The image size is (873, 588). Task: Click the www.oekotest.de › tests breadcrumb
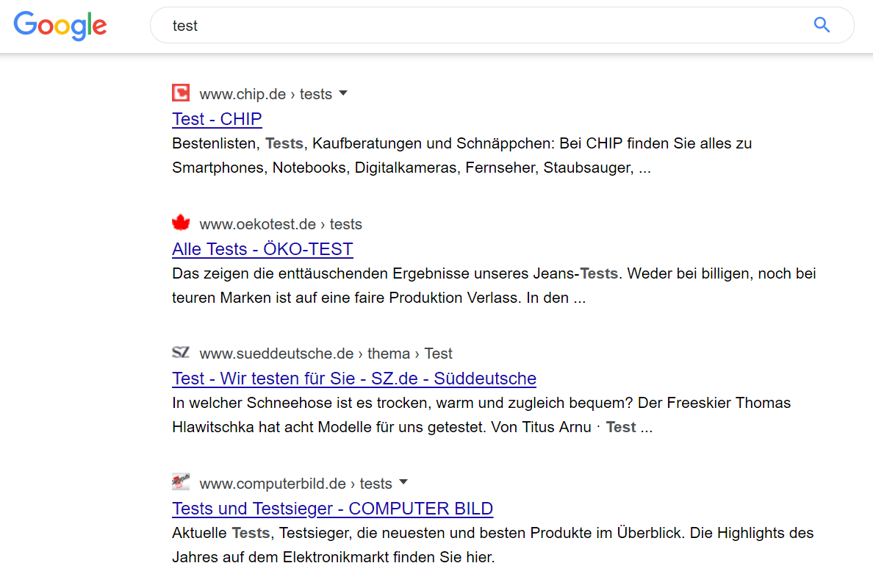tap(281, 224)
